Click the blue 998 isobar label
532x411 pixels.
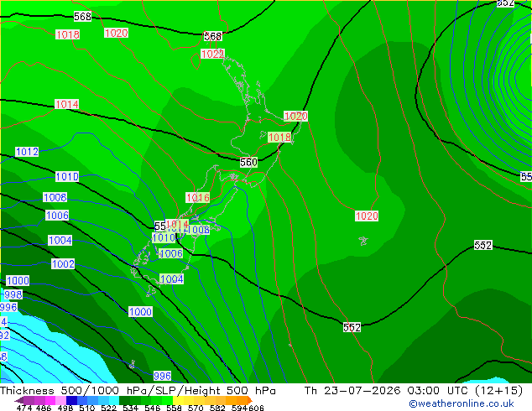coord(13,294)
